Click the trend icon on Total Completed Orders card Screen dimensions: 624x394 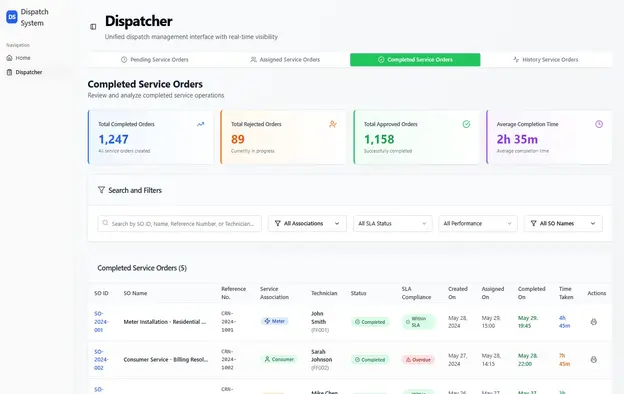point(201,124)
